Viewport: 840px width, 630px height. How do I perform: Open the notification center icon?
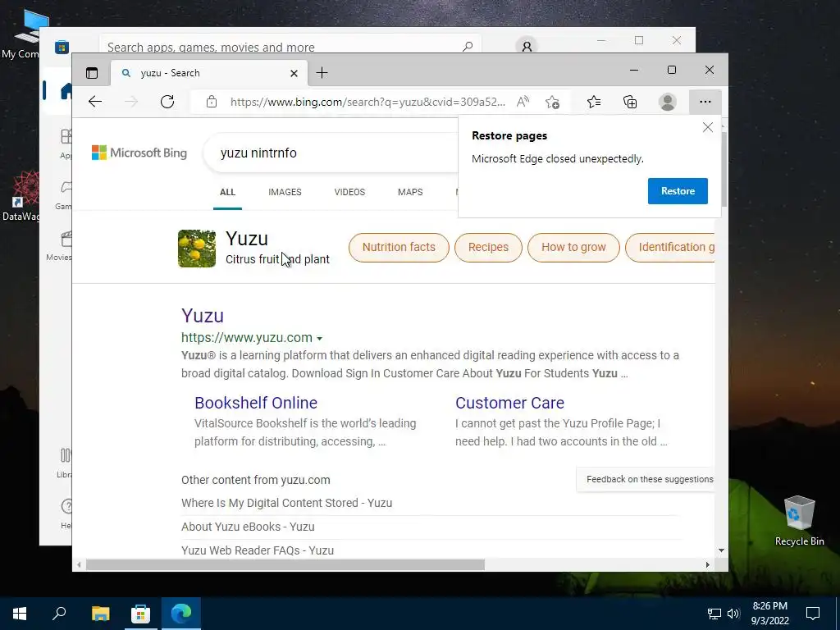[813, 614]
